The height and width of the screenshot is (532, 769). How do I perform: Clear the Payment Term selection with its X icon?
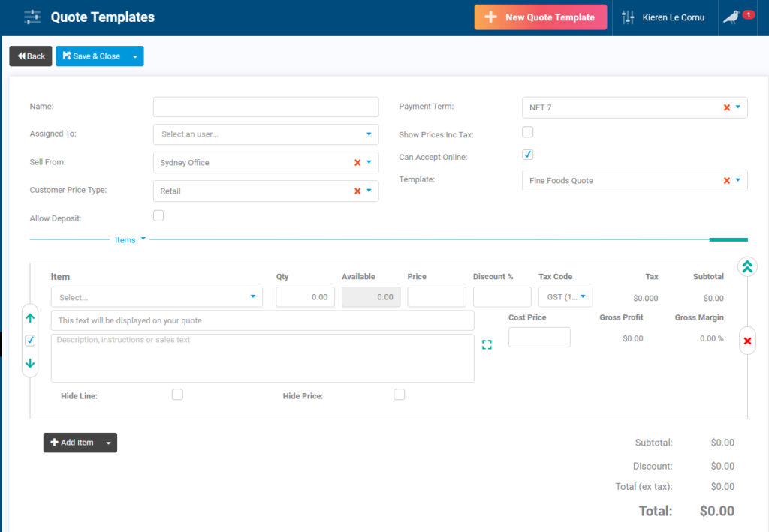coord(727,107)
